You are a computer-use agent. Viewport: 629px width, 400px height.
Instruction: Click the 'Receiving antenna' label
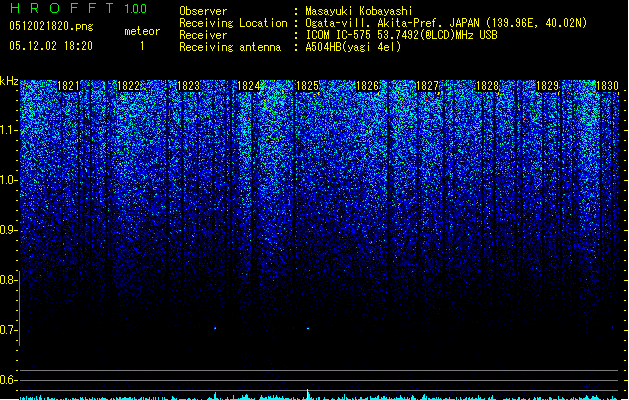230,47
